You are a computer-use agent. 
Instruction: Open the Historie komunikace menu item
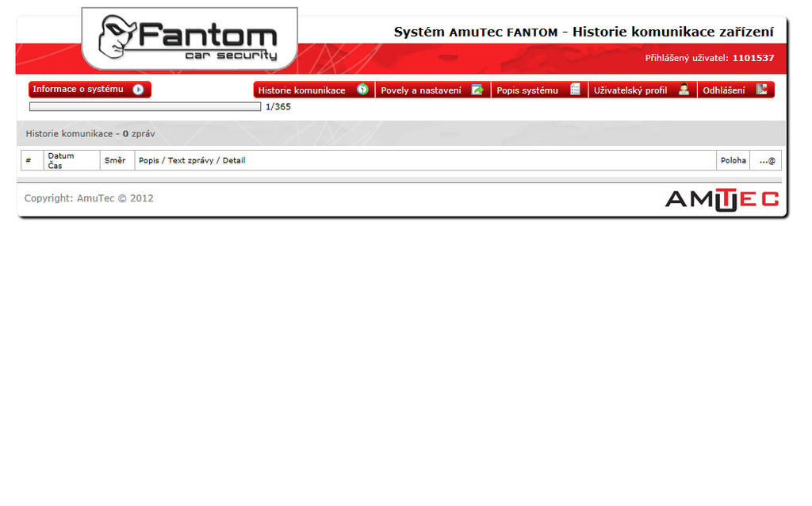tap(314, 90)
